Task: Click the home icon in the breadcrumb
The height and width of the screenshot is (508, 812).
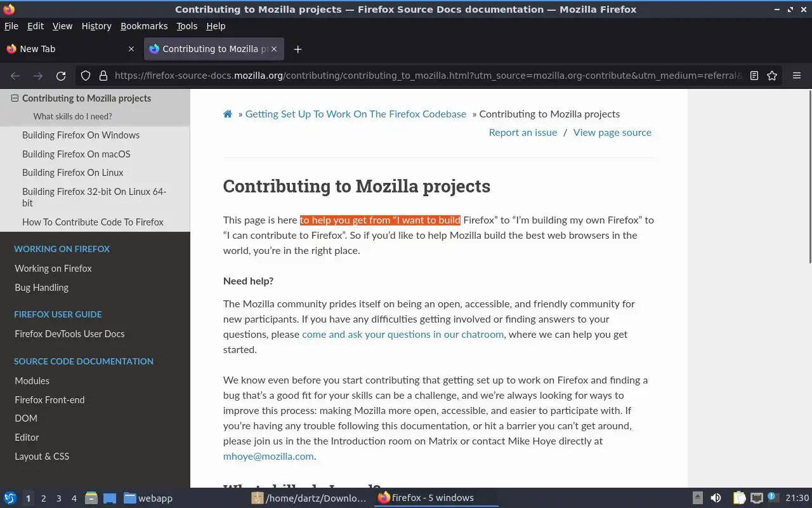Action: pyautogui.click(x=228, y=114)
